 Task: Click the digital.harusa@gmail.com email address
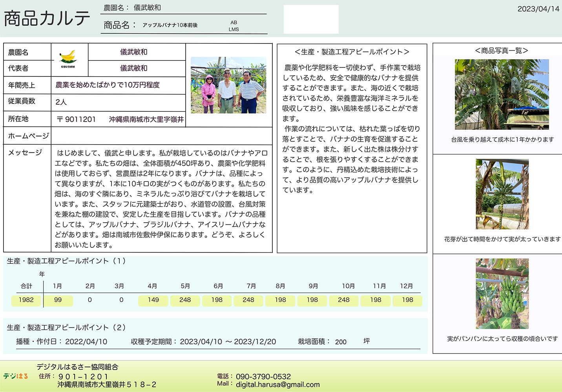[x=277, y=385]
